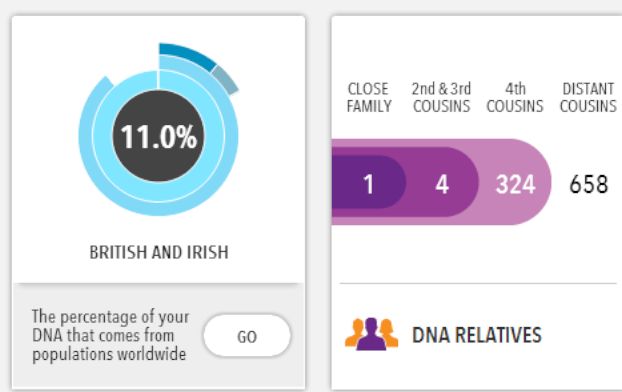
Task: Click the dark teal-blue arc chart segment
Action: pos(186,54)
